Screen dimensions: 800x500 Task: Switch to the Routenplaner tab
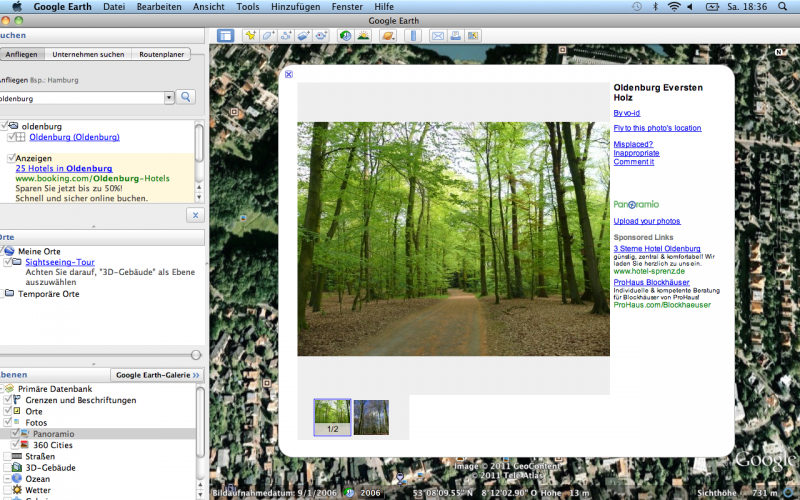coord(160,54)
